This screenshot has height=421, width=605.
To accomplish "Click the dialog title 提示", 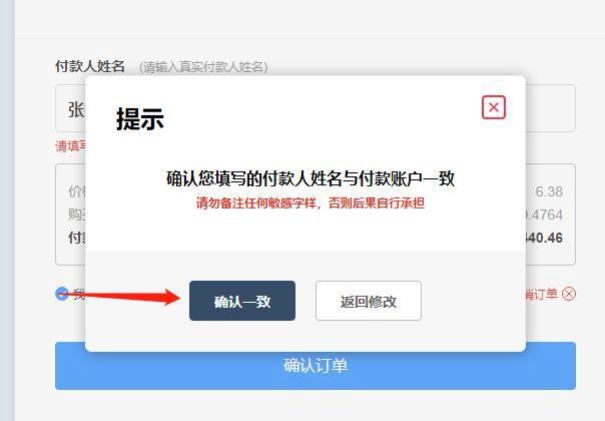I will 140,118.
